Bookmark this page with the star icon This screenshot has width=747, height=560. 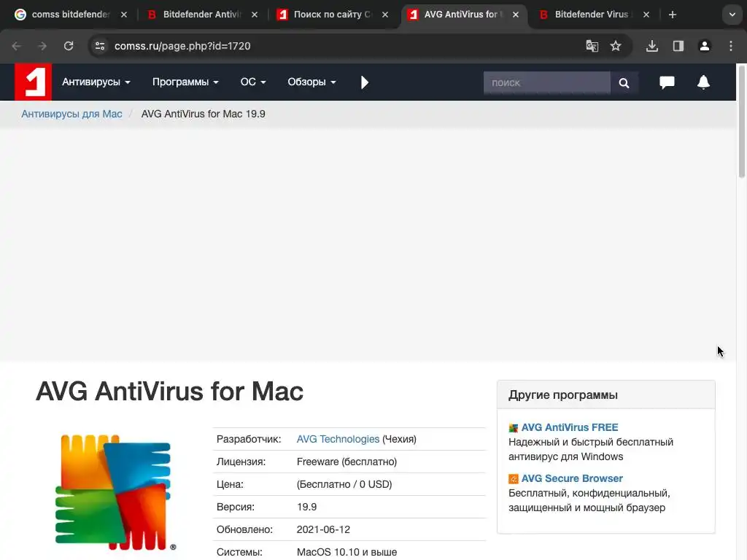616,46
